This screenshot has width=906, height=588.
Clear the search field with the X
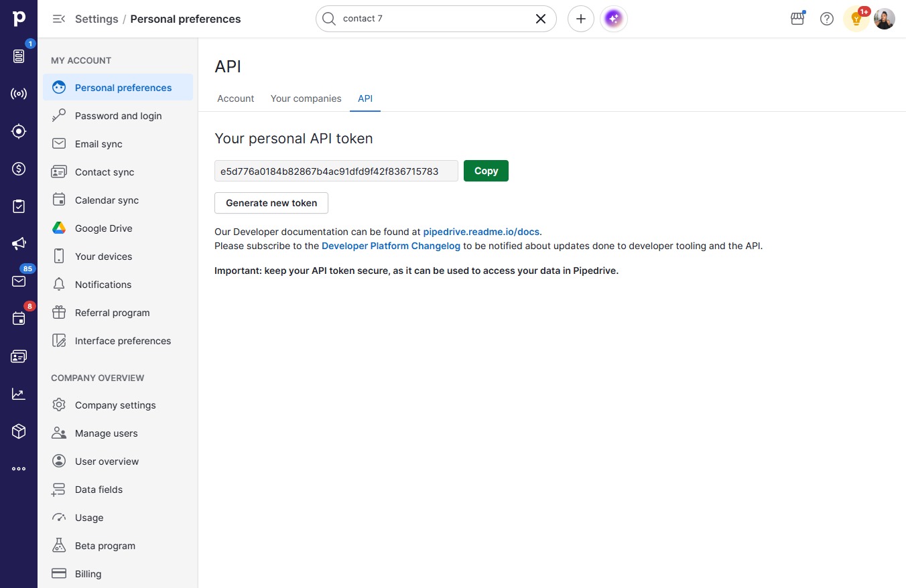pos(541,19)
